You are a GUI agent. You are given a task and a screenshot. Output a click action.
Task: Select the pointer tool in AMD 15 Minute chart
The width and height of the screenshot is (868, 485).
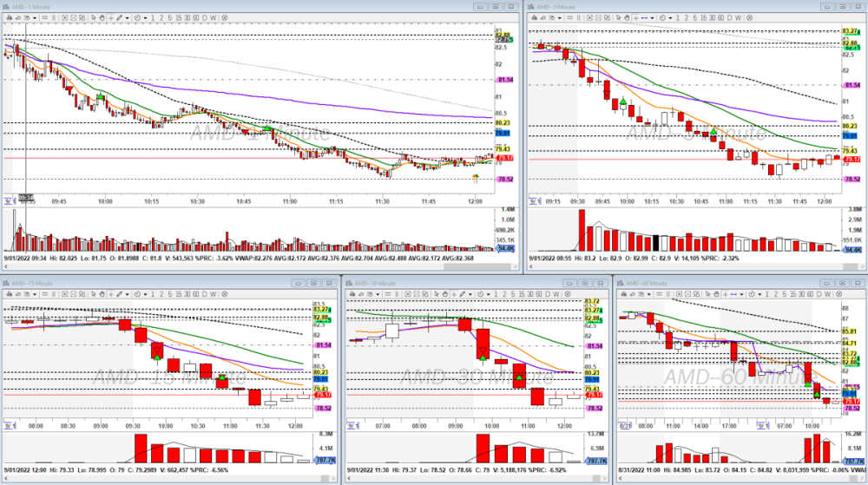94,294
